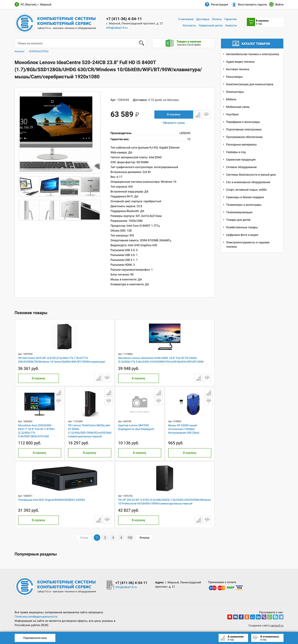Click the Excel file download icon
The width and height of the screenshot is (298, 644).
point(170,43)
